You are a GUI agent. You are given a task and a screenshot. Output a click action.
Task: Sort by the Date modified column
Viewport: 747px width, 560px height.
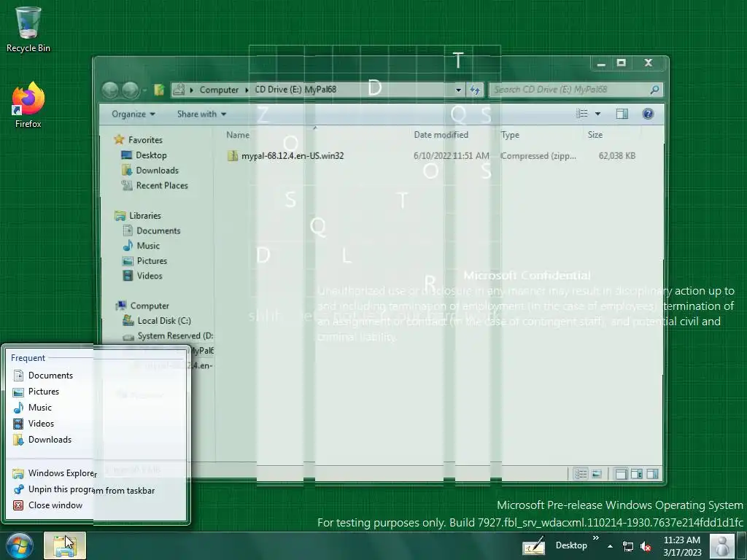pos(441,135)
